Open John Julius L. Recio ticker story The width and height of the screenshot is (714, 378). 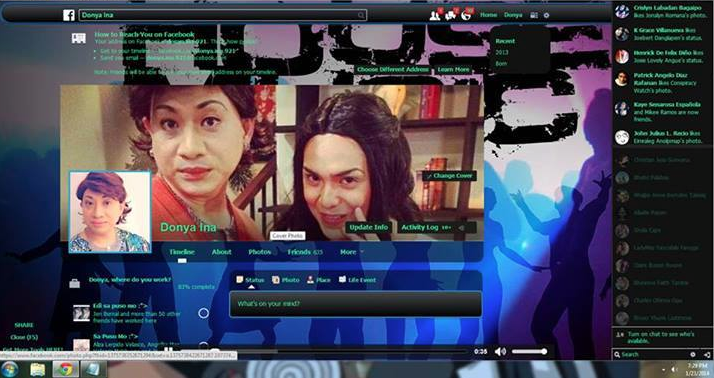(x=662, y=137)
